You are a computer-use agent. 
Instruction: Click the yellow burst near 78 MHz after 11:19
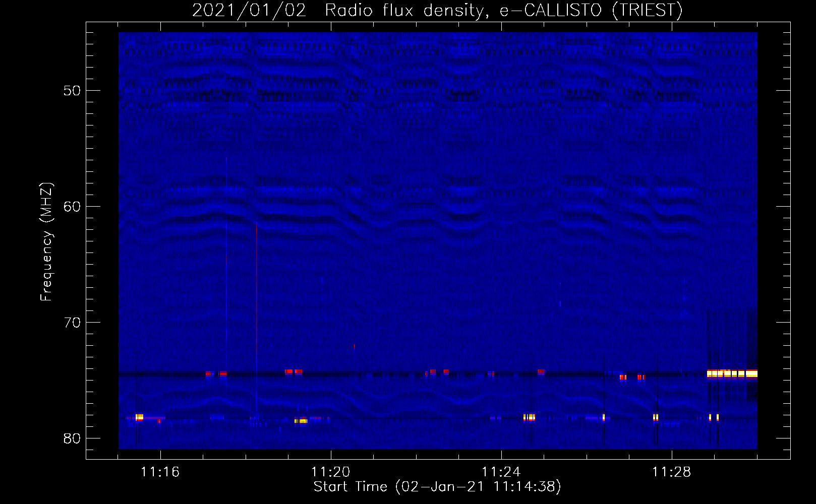click(x=301, y=421)
